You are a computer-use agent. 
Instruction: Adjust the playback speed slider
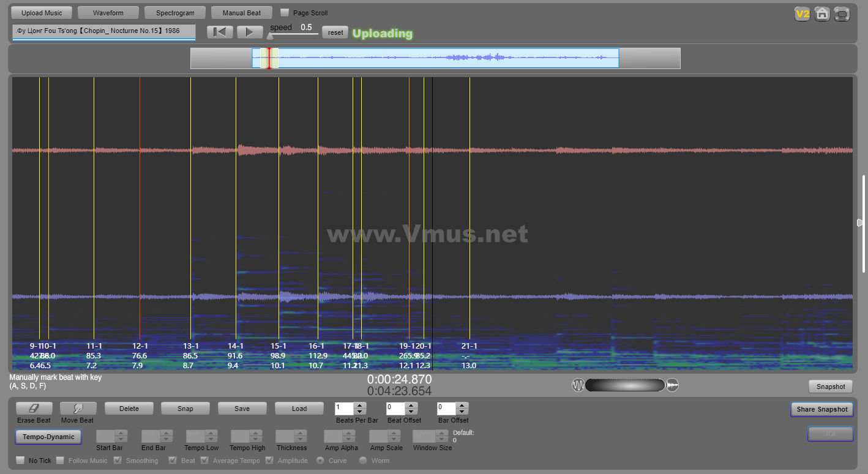271,36
